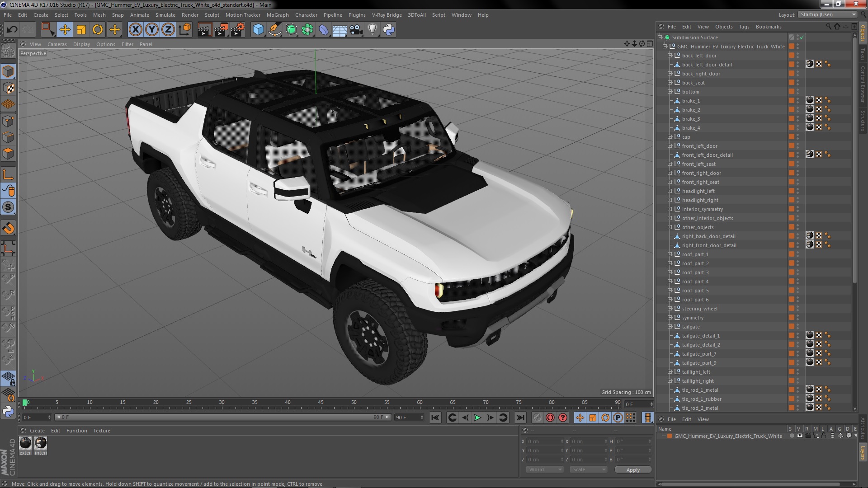Select the tie_rod_1_rubber object
The height and width of the screenshot is (488, 868).
[x=702, y=399]
